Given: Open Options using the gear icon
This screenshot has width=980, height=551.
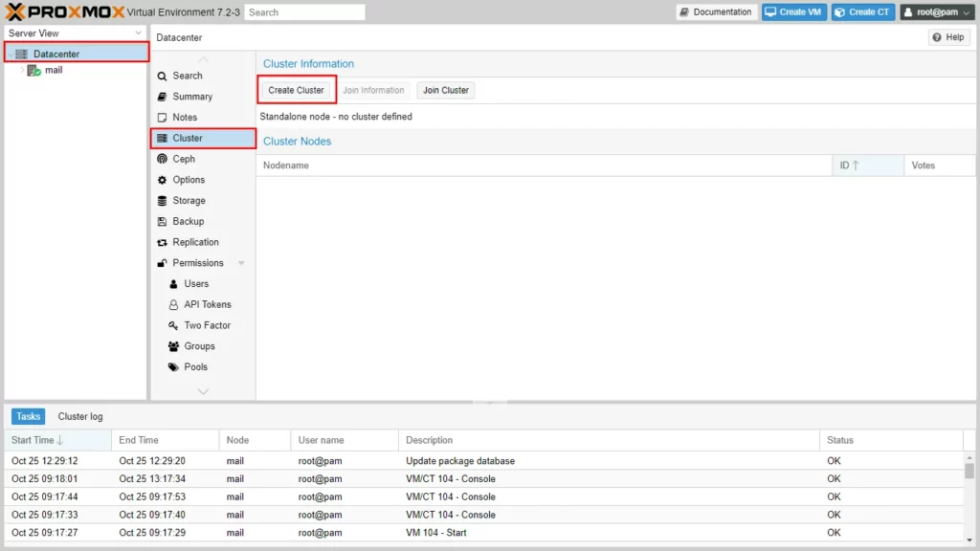Looking at the screenshot, I should pyautogui.click(x=163, y=180).
